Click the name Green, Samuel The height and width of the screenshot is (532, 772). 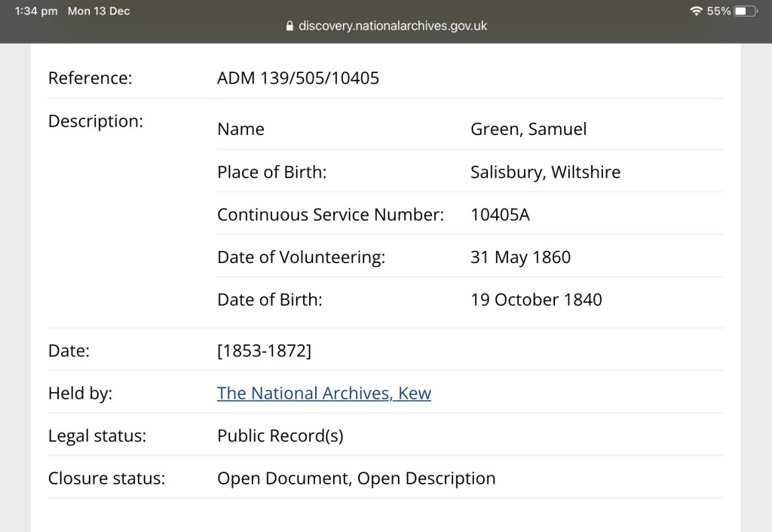click(x=528, y=129)
